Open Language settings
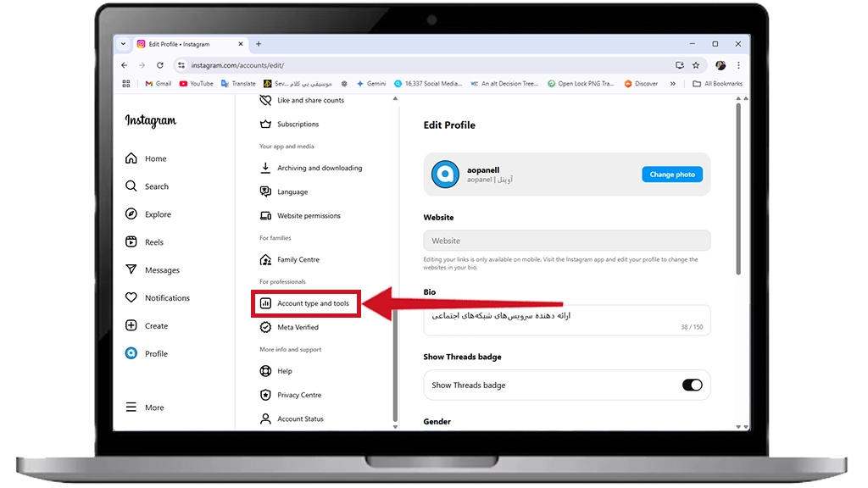Image resolution: width=868 pixels, height=488 pixels. 284,192
